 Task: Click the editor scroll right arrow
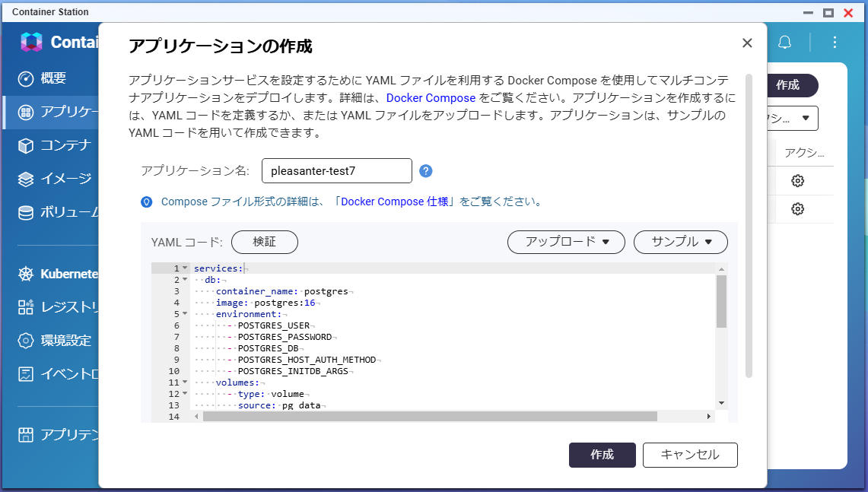pyautogui.click(x=708, y=416)
